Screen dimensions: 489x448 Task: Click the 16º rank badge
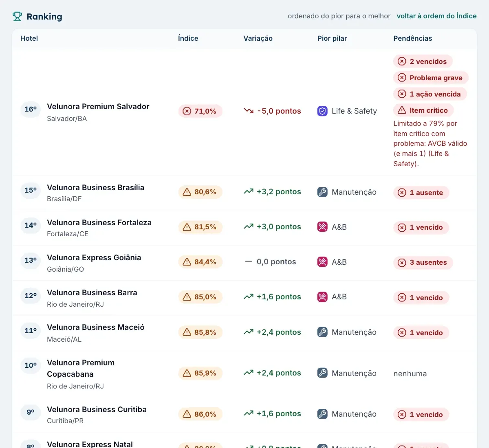click(31, 109)
